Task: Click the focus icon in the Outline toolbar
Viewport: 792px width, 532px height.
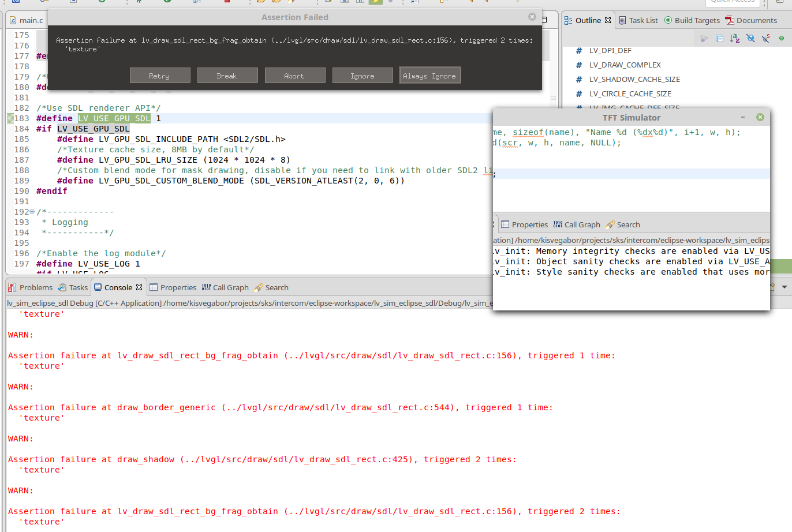Action: tap(704, 38)
